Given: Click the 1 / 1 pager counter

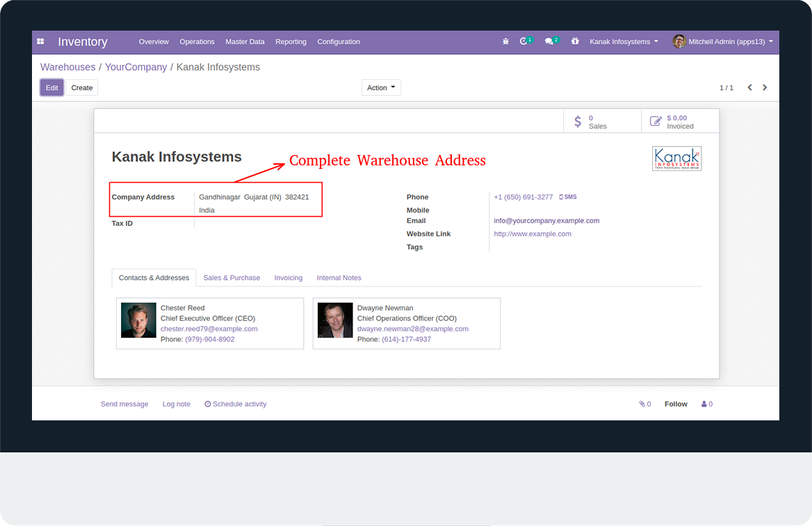Looking at the screenshot, I should [x=726, y=88].
